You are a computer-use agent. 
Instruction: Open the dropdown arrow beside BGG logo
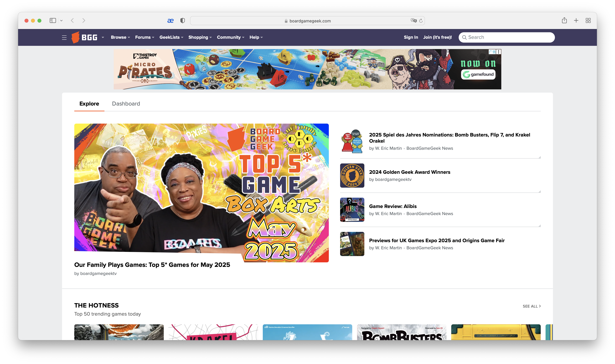103,38
